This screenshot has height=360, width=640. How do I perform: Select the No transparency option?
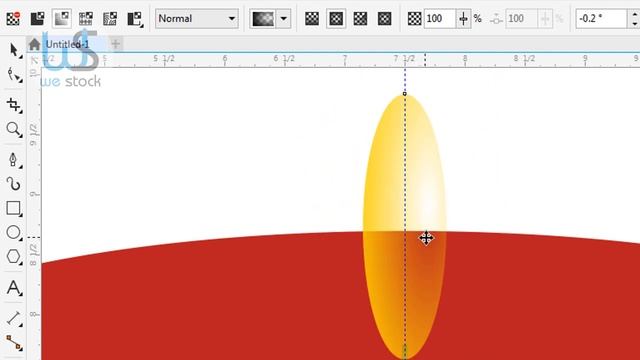13,19
